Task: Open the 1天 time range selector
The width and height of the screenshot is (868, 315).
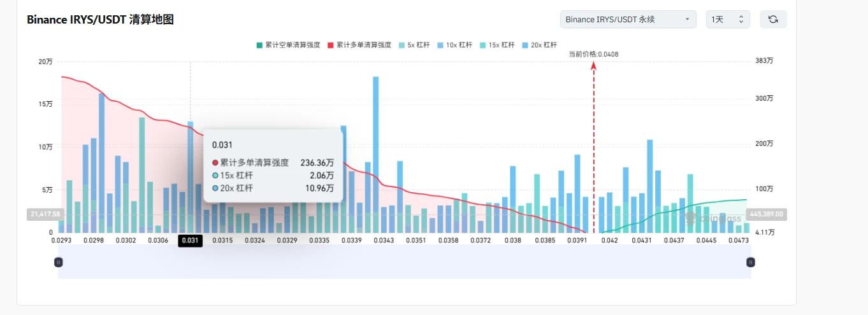Action: [x=728, y=20]
